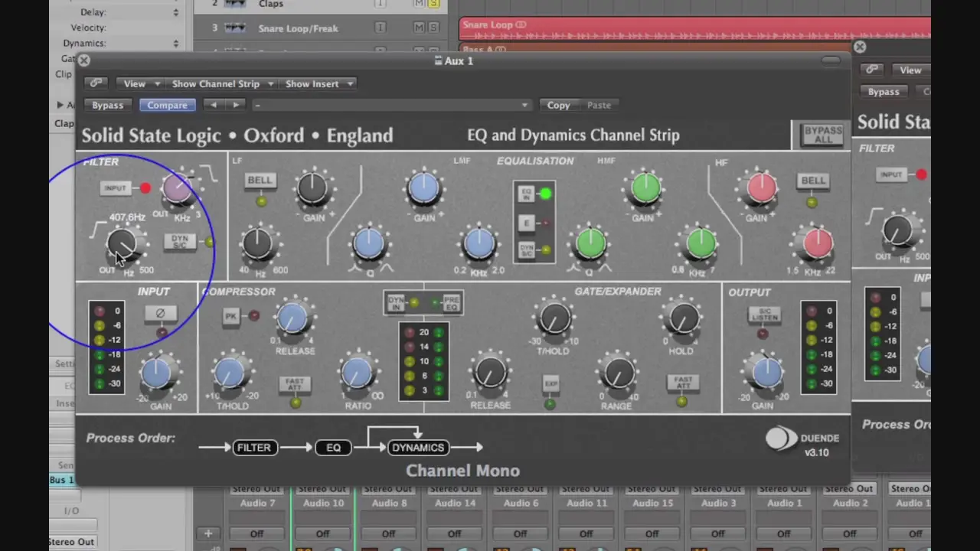Toggle the LF BELL button

pos(260,181)
